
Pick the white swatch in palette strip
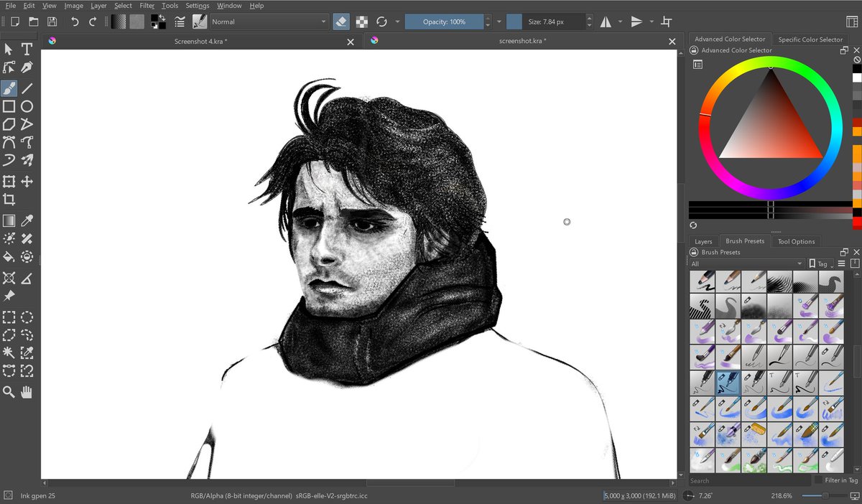[857, 78]
